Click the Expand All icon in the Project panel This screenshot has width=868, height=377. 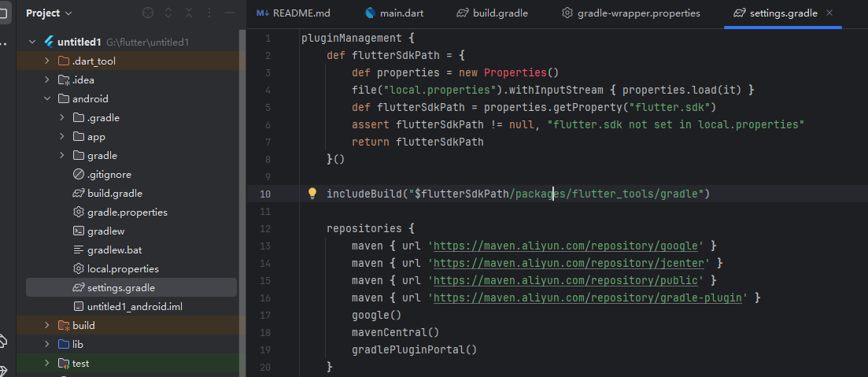pyautogui.click(x=168, y=13)
